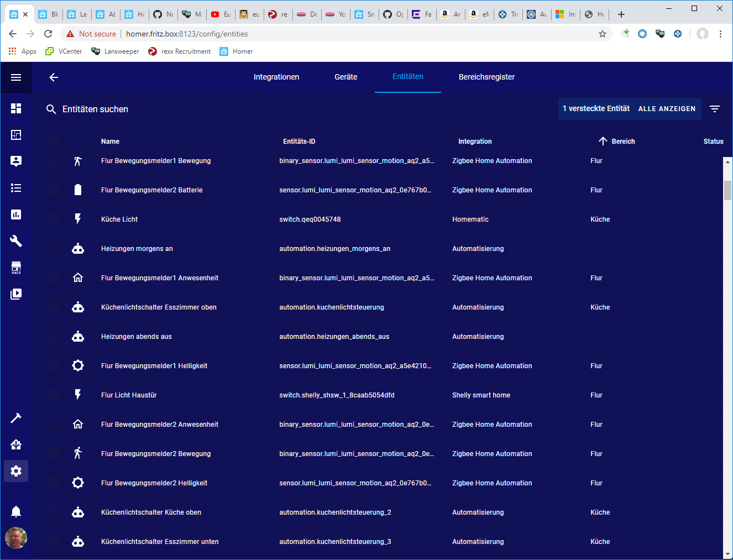The image size is (733, 560).
Task: Select the checkbox for Küche Licht
Action: pyautogui.click(x=54, y=219)
